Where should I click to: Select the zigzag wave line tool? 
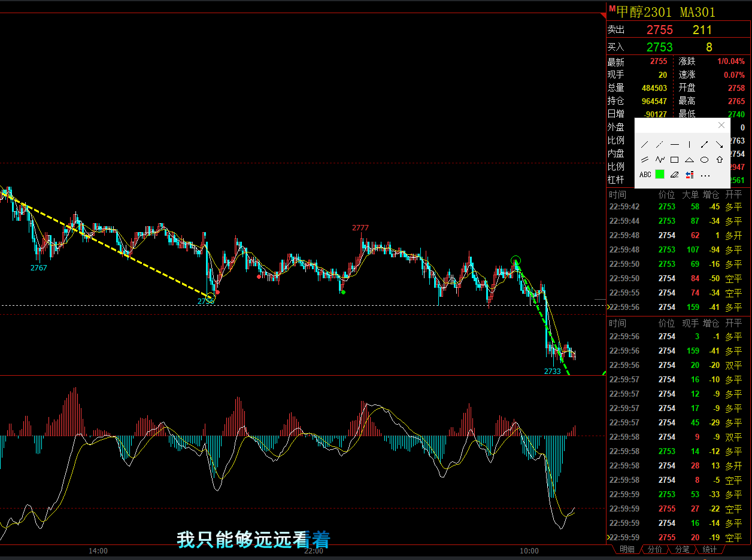(x=660, y=160)
